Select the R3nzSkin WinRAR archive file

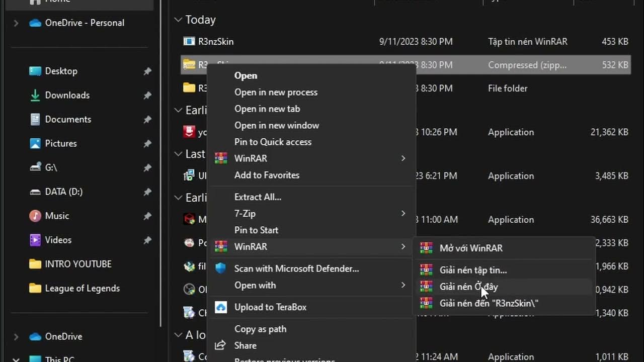click(215, 41)
